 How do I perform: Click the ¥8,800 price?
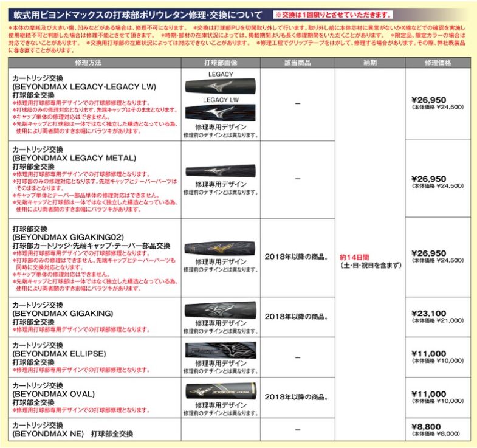(x=426, y=427)
